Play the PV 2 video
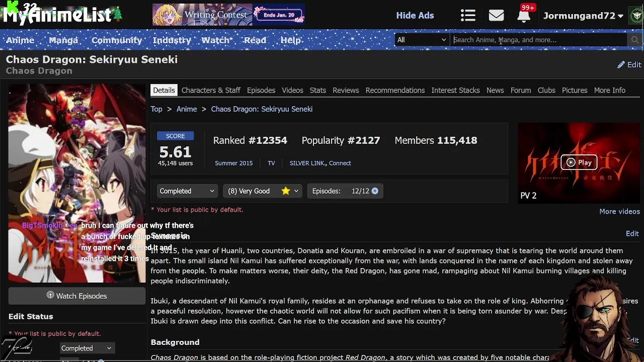The image size is (644, 362). (579, 162)
